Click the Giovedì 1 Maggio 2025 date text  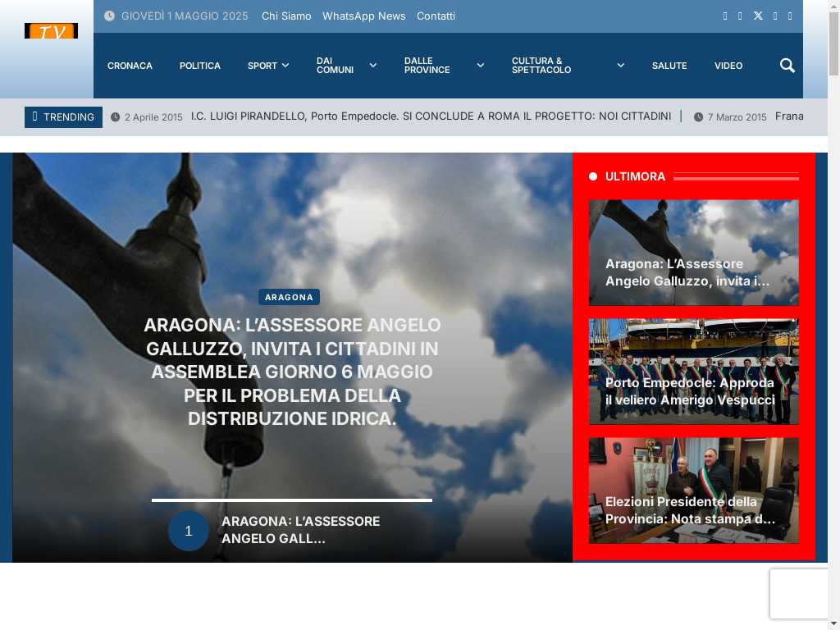tap(185, 16)
